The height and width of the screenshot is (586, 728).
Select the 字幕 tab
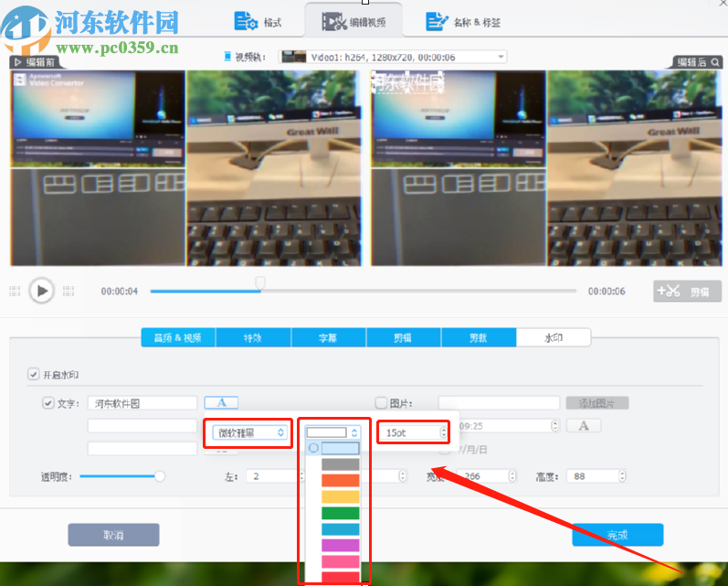point(328,338)
